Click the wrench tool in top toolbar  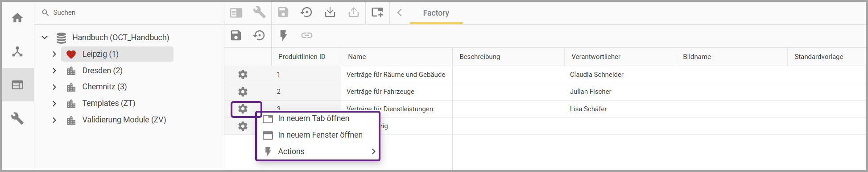(259, 12)
